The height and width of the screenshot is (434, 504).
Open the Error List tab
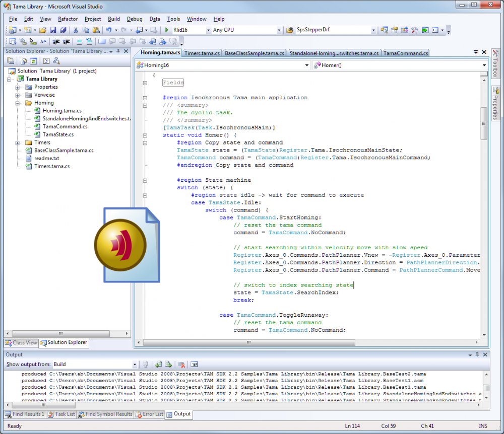pyautogui.click(x=149, y=414)
